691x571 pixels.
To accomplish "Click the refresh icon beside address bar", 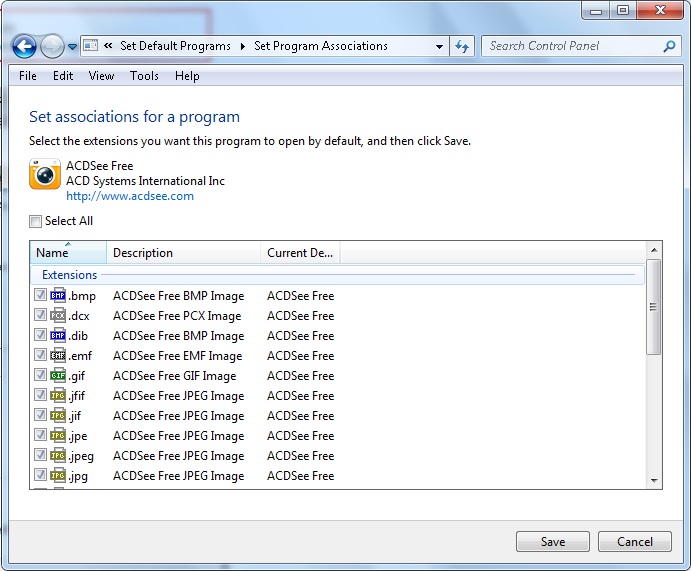I will tap(462, 46).
